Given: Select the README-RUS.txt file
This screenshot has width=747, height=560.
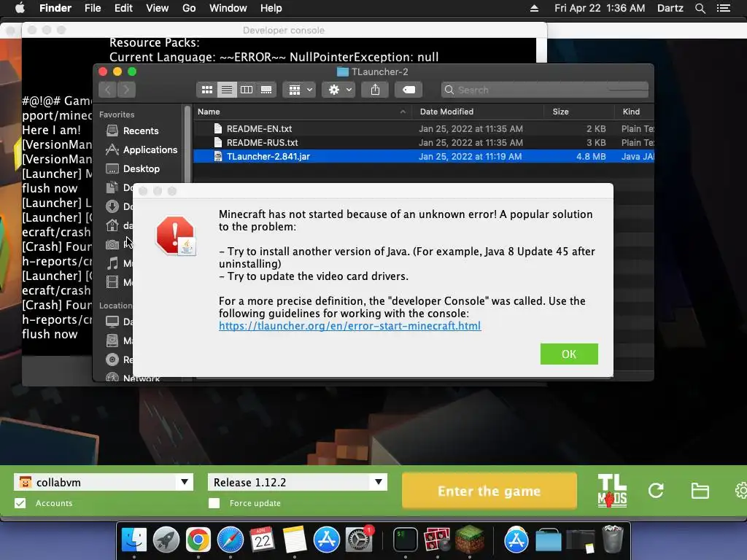Looking at the screenshot, I should click(424, 142).
